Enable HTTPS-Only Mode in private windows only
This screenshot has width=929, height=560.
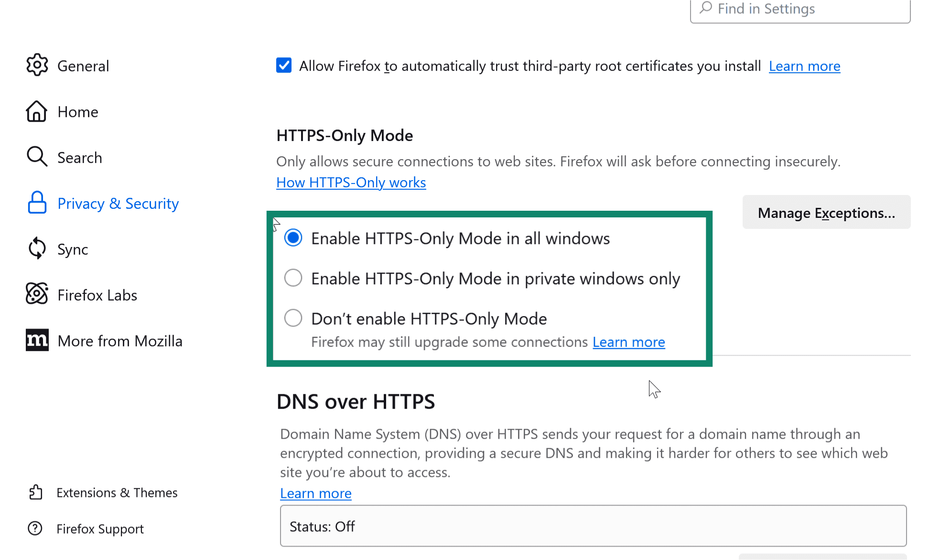(293, 278)
